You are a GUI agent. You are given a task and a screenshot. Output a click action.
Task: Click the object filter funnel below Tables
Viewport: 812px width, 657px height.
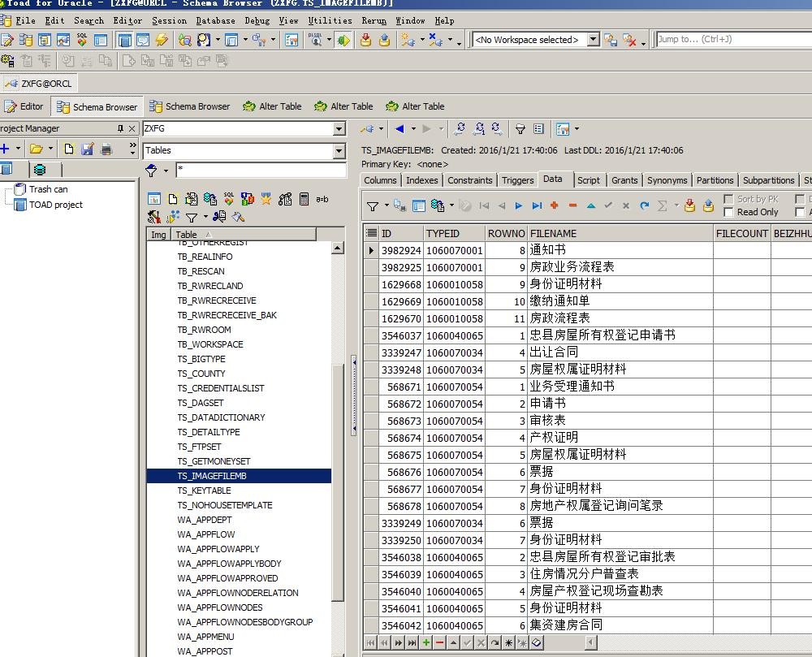[x=151, y=171]
